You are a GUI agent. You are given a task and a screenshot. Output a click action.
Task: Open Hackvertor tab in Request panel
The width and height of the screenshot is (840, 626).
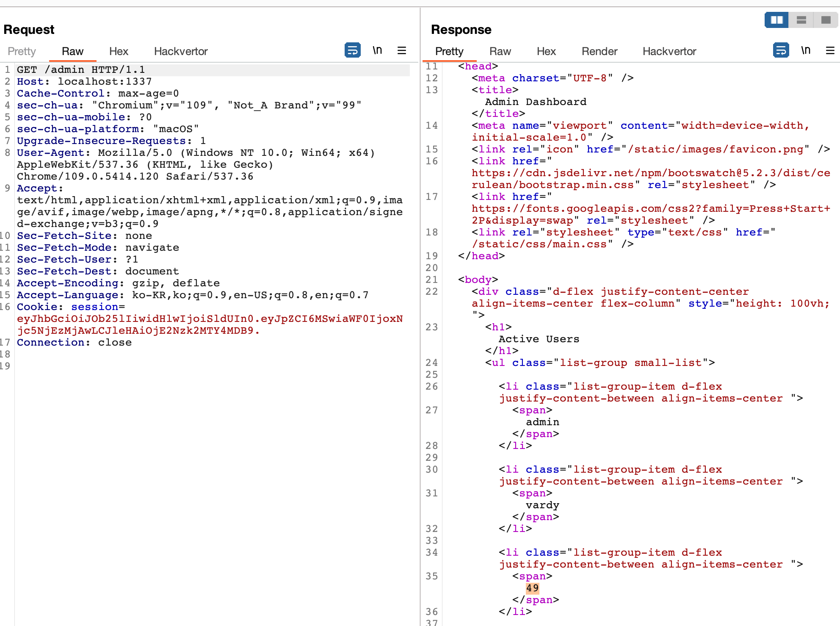pyautogui.click(x=181, y=51)
